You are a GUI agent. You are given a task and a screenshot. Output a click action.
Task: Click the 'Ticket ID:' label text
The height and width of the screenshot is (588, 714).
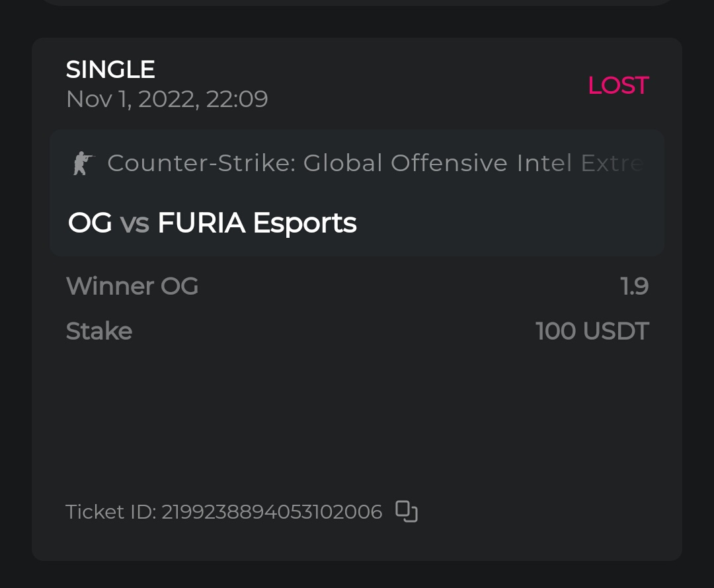tap(110, 512)
